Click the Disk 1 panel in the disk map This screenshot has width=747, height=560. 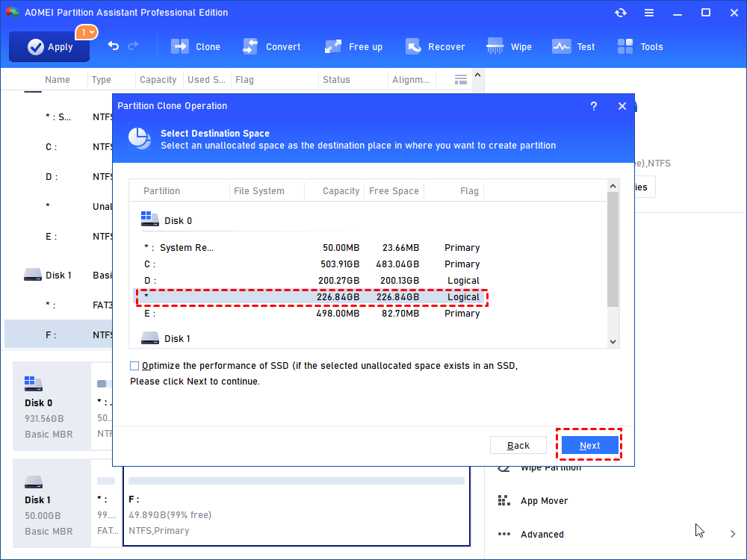click(52, 503)
